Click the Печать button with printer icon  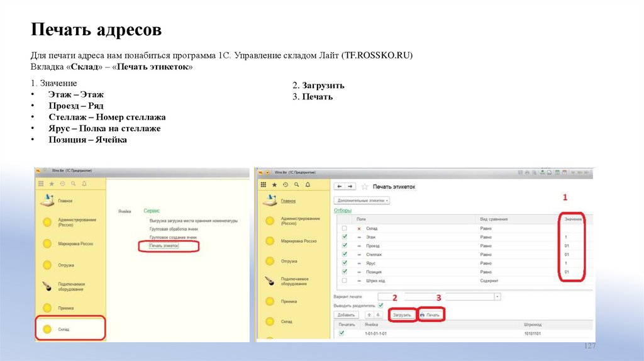430,315
